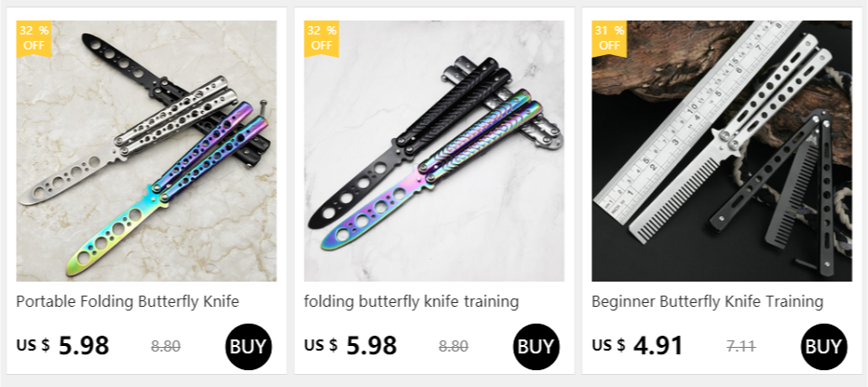Click the crossed-out 8.80 on folding butterfly knife training

(x=454, y=347)
